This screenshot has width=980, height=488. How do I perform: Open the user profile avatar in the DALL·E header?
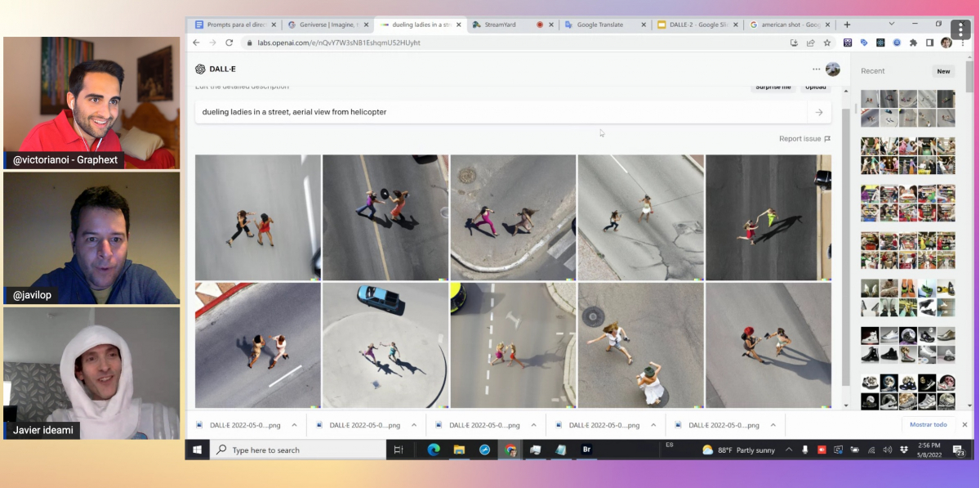coord(832,69)
